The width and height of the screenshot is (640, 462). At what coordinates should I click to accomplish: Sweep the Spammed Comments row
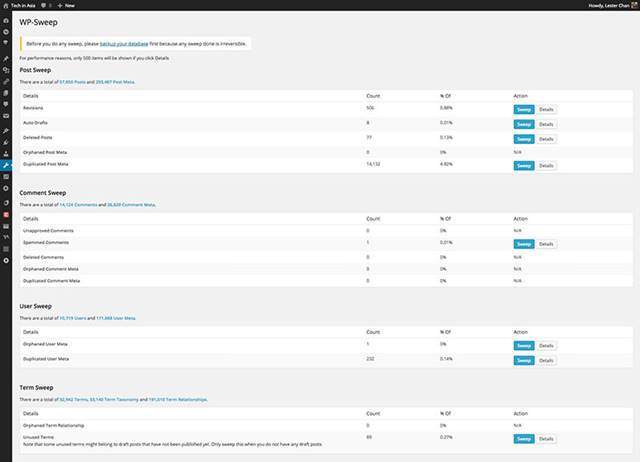coord(524,243)
